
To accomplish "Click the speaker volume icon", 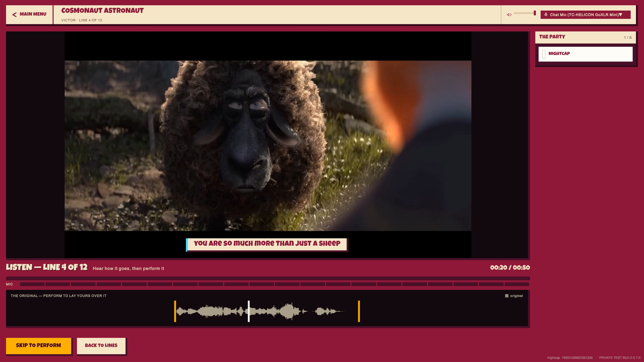I will pyautogui.click(x=509, y=15).
